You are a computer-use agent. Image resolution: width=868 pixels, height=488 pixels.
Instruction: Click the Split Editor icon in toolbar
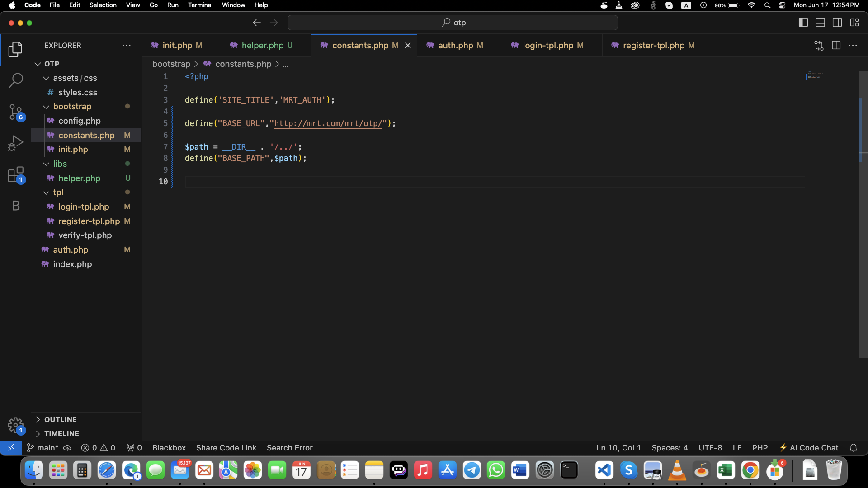836,45
